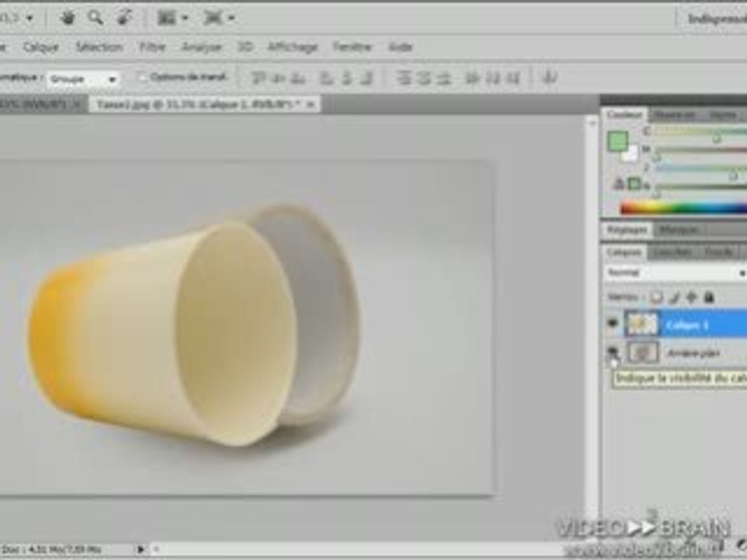Click the Distribute Left Edges icon
This screenshot has height=560, width=747.
click(x=472, y=78)
